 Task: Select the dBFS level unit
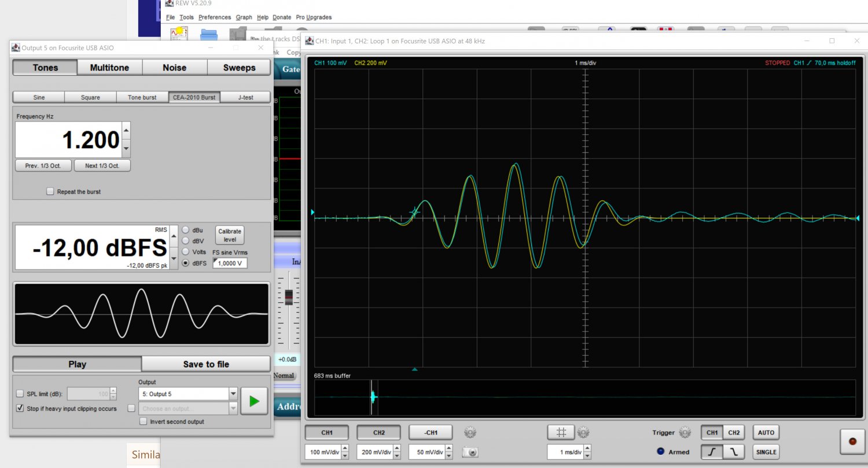185,263
